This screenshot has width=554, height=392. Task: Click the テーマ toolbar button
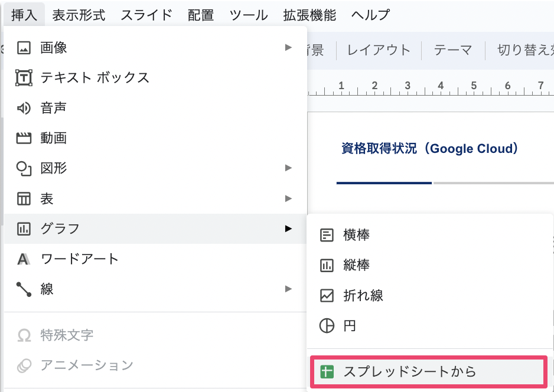tap(453, 50)
